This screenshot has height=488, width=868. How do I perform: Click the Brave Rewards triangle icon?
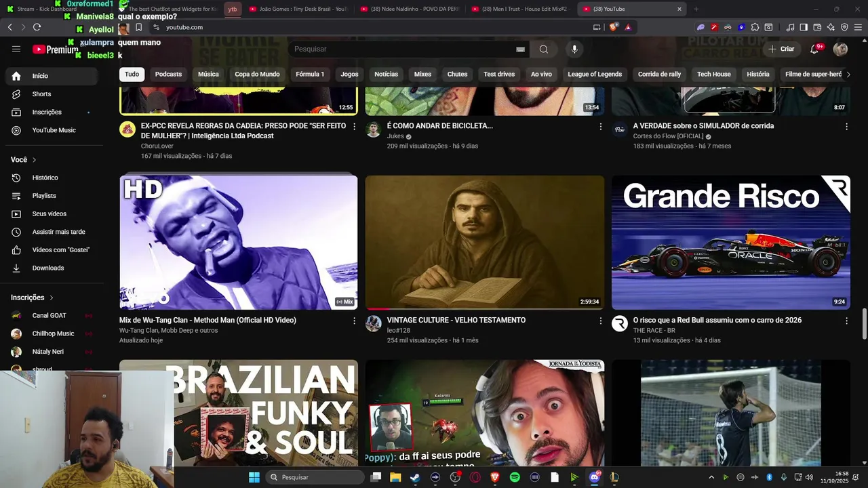coord(628,27)
